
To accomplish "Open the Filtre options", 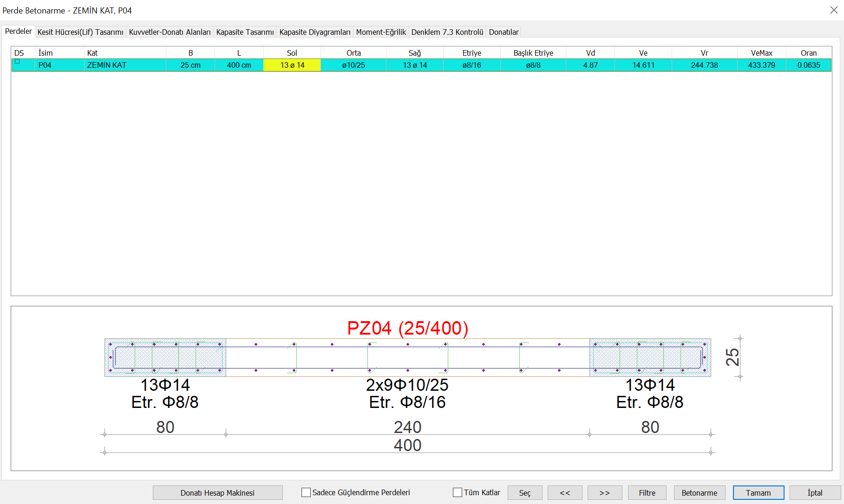I will (647, 493).
